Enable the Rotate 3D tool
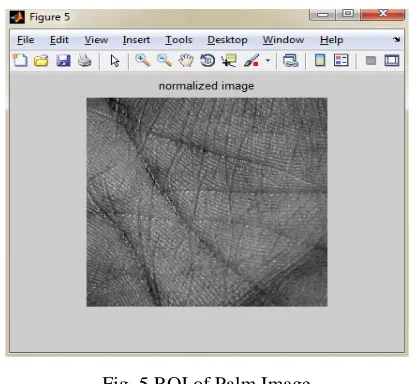The image size is (414, 384). tap(207, 61)
